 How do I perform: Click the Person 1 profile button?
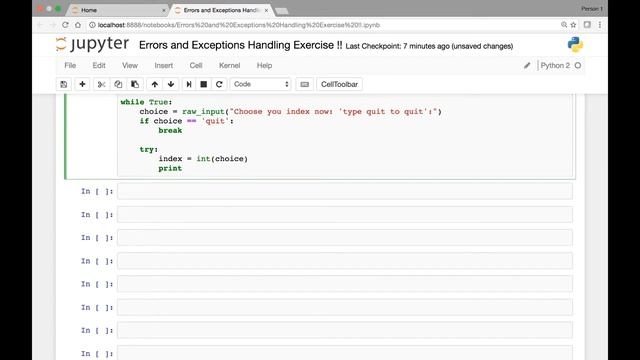pyautogui.click(x=591, y=9)
